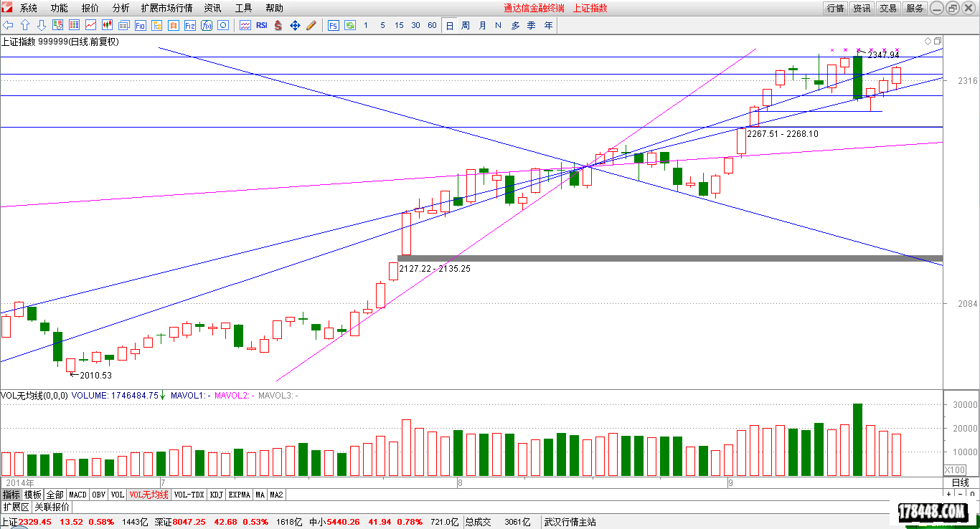Open the 报价 menu
The height and width of the screenshot is (529, 980).
coord(90,8)
